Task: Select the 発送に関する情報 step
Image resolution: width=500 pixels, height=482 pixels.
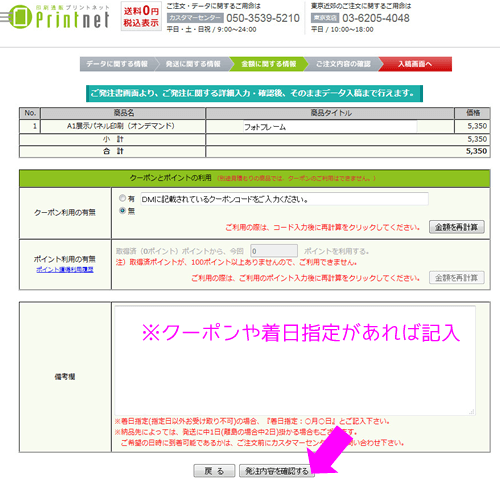Action: click(x=193, y=64)
